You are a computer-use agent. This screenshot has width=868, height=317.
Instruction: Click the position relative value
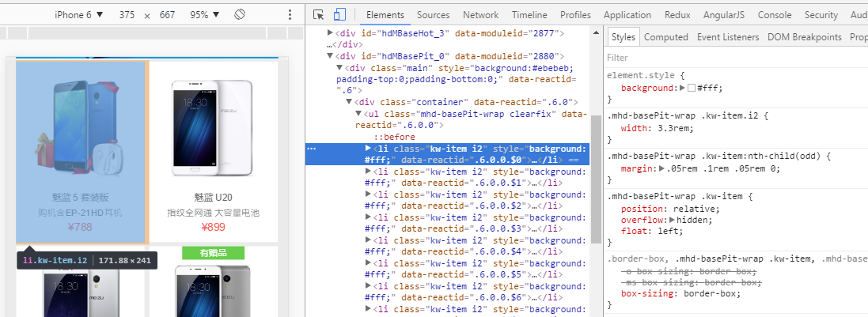click(x=696, y=209)
